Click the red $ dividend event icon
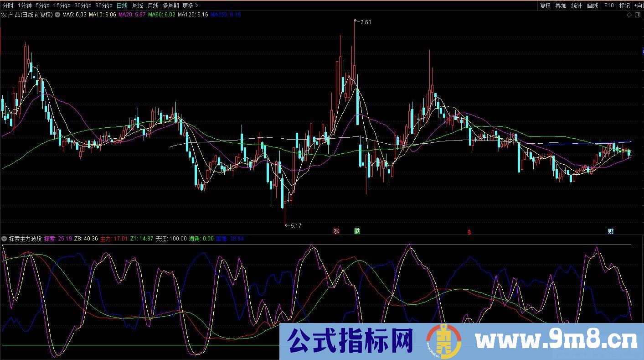644x360 pixels. [469, 231]
